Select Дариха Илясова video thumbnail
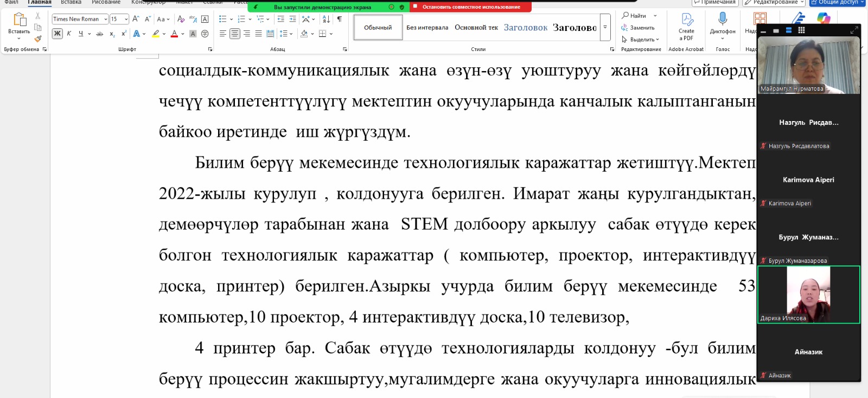Viewport: 868px width, 398px height. 808,295
